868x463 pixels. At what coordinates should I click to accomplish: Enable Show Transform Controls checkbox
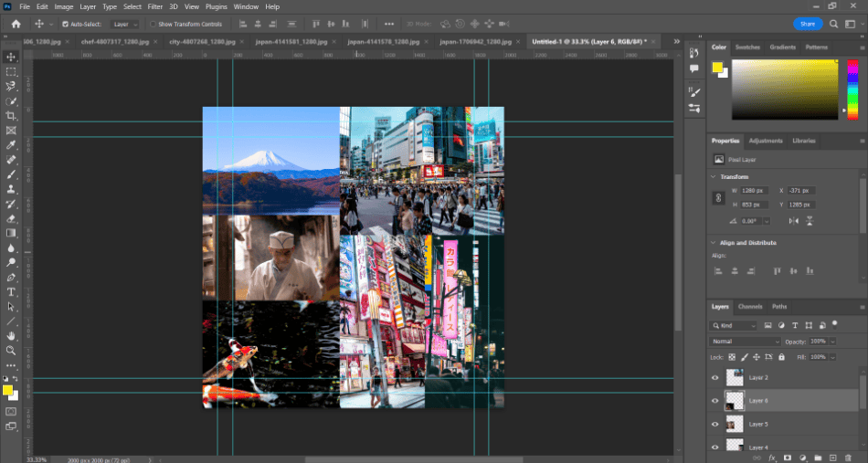[153, 25]
